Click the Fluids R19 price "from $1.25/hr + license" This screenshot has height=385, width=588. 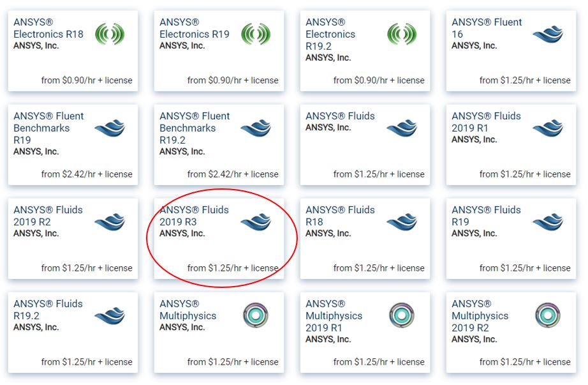(525, 268)
